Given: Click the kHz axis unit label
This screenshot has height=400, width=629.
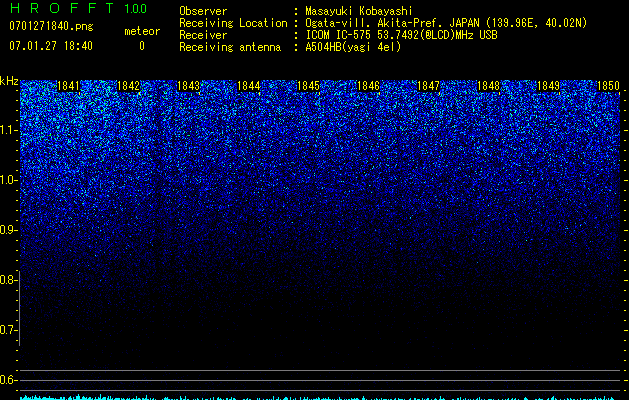Looking at the screenshot, I should pyautogui.click(x=9, y=81).
